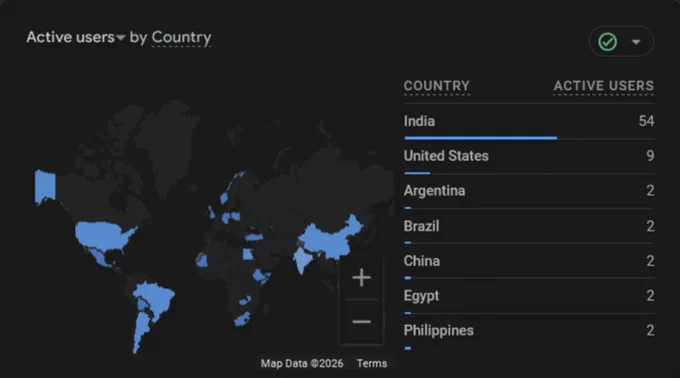Click United States' blue progress bar

pos(417,173)
